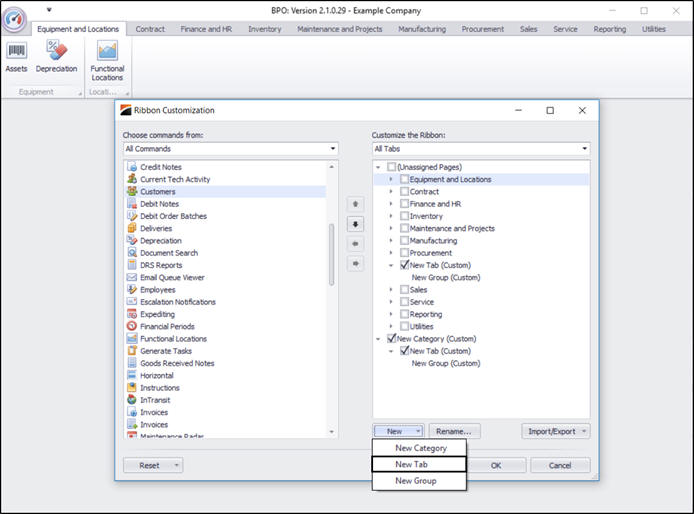Select the Deliveries command icon

(x=132, y=228)
